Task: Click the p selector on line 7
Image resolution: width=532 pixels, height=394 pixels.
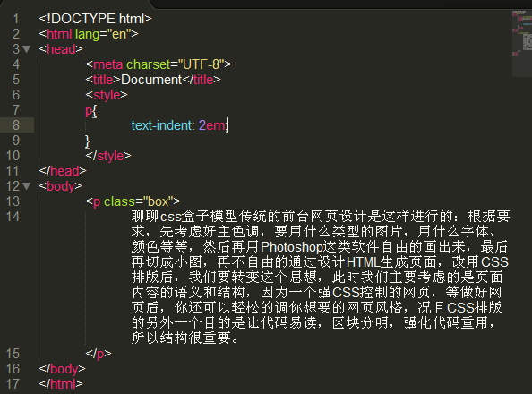Action: 89,111
